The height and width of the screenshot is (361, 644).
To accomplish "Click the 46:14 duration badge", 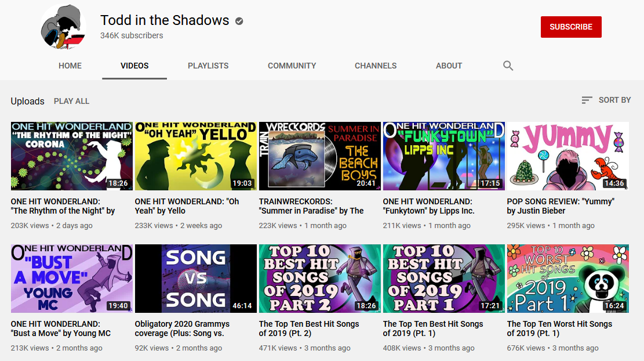I will tap(242, 306).
